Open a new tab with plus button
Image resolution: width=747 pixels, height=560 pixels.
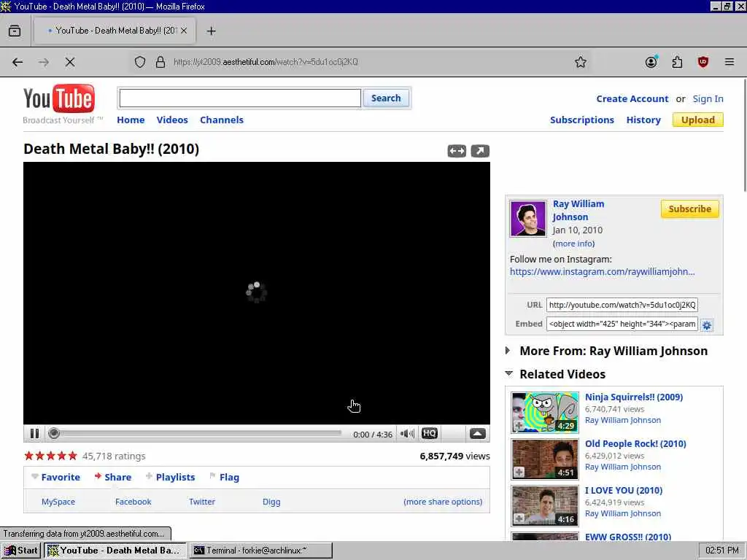211,31
